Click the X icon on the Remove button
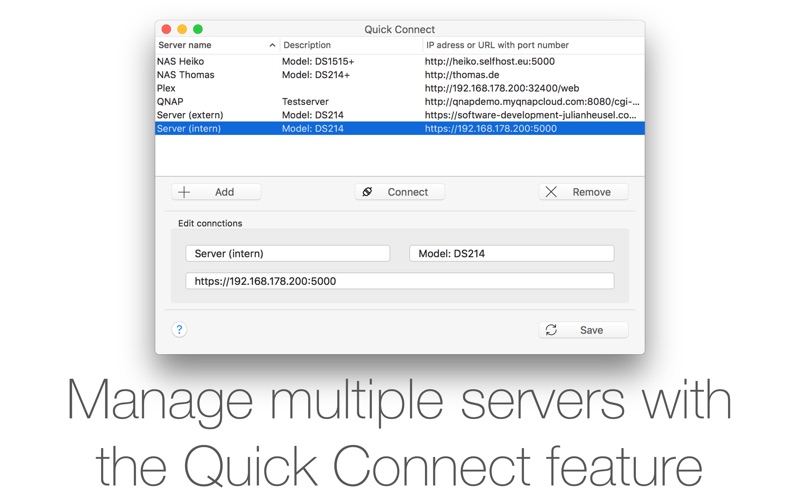Screen dimensions: 800x500 click(551, 192)
